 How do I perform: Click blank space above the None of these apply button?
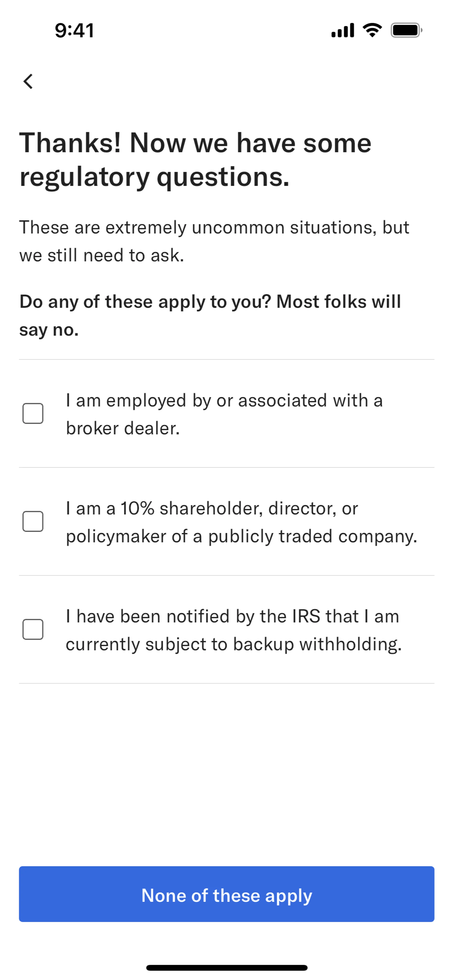point(227,772)
